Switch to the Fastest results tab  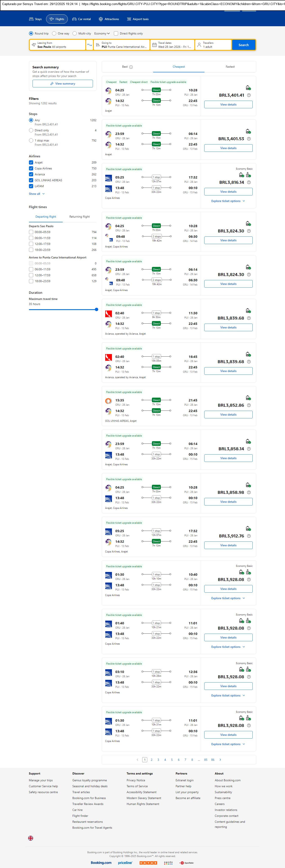click(230, 67)
